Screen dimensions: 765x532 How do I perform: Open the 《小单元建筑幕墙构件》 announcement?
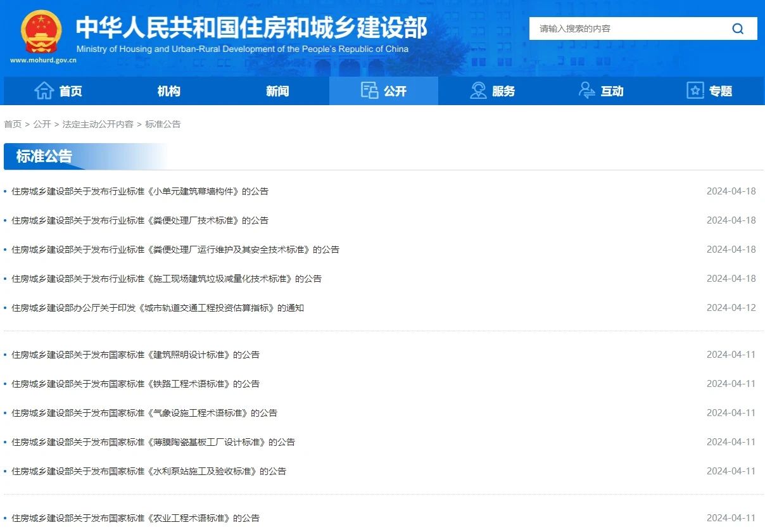(140, 191)
